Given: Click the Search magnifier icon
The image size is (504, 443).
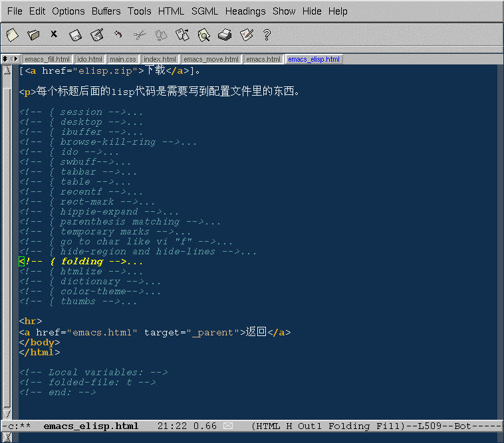Looking at the screenshot, I should (203, 34).
